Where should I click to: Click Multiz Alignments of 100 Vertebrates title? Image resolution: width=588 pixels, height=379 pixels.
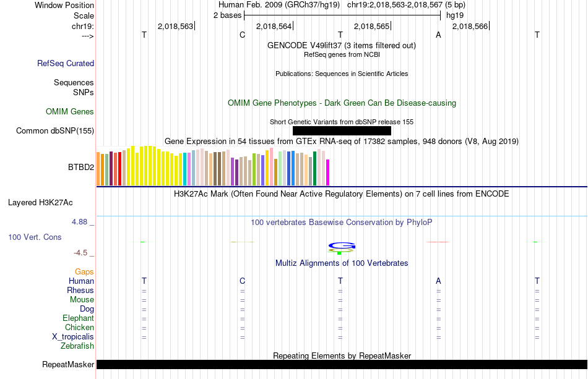tap(342, 263)
